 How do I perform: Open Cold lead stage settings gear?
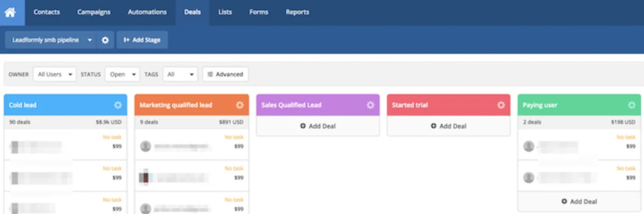point(118,105)
